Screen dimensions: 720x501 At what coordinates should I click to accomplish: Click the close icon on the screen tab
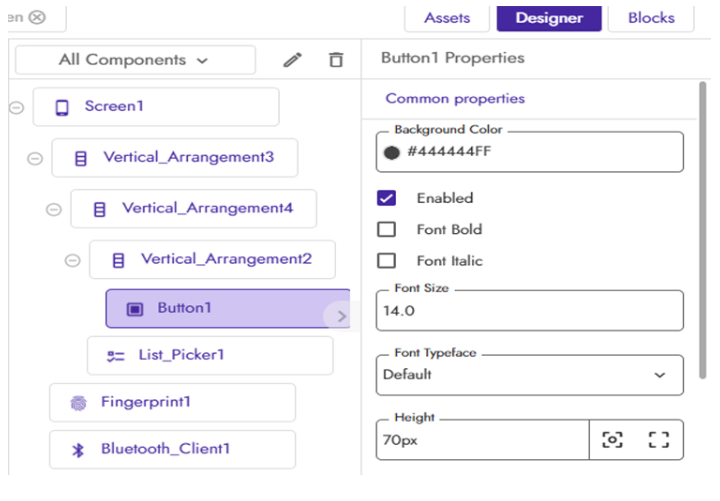37,17
